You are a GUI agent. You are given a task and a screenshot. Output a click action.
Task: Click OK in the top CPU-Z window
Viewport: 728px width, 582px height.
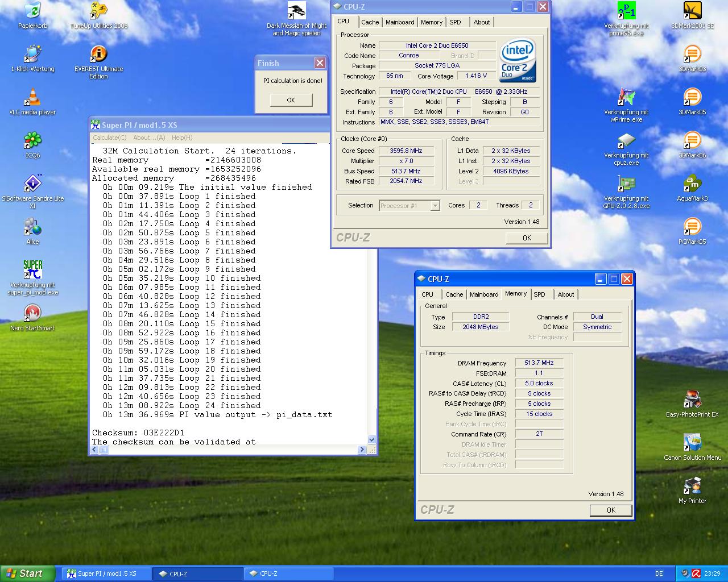527,238
